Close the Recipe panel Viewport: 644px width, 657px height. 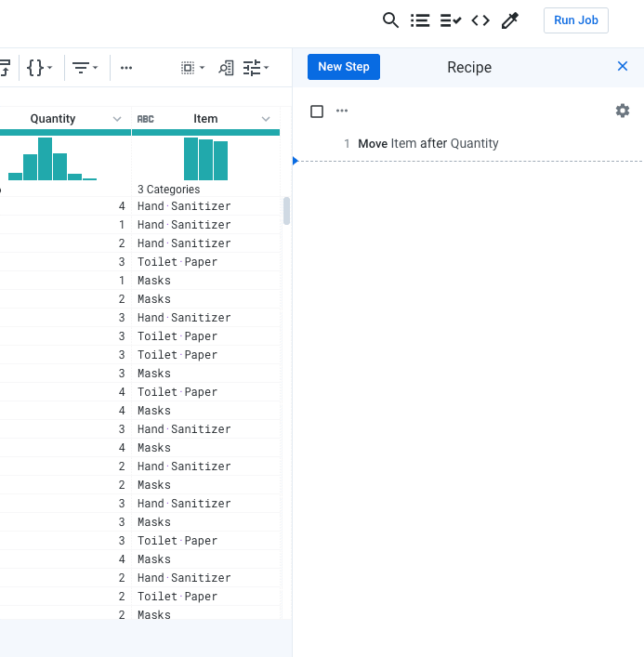coord(623,67)
